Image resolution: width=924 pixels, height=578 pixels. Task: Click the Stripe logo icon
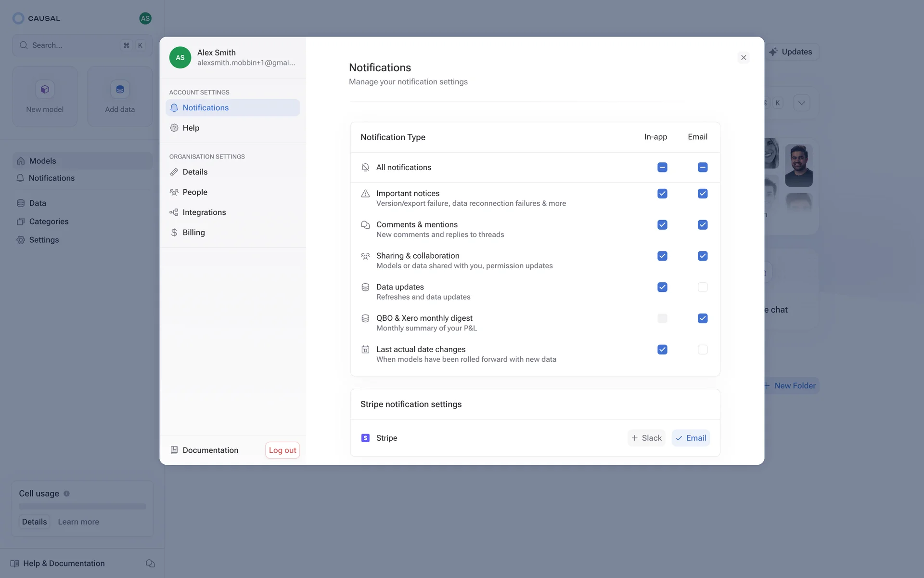[365, 438]
